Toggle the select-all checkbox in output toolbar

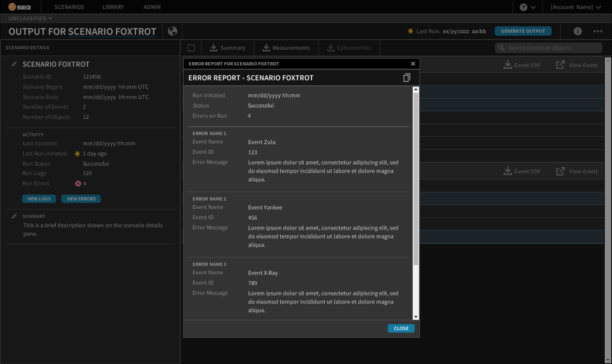pyautogui.click(x=191, y=48)
